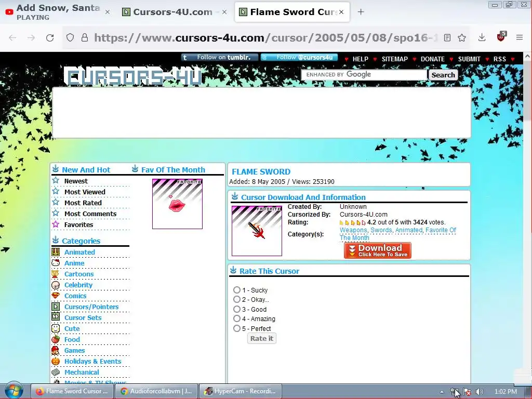
Task: Open the Firefox downloads panel icon
Action: click(x=482, y=37)
